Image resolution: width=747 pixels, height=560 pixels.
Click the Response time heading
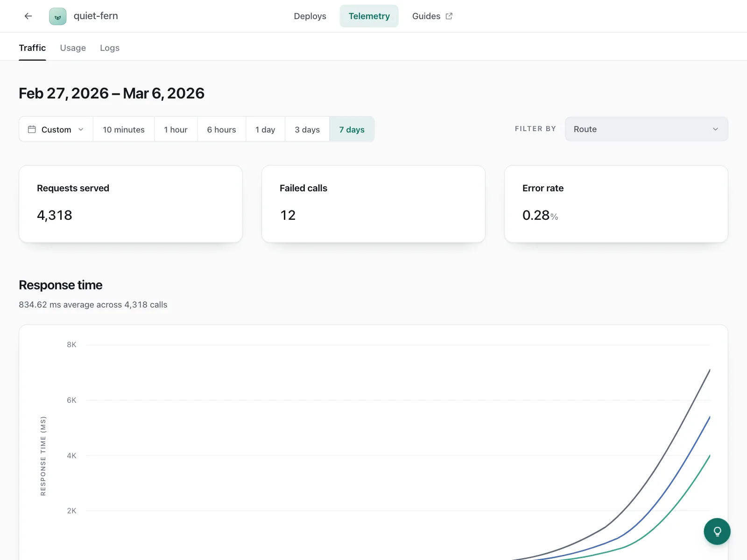[61, 285]
